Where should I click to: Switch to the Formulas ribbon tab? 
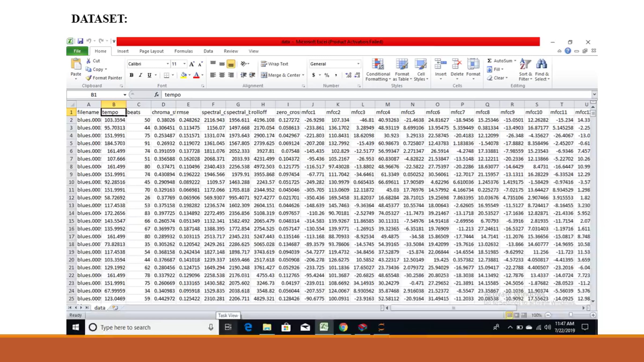(183, 51)
